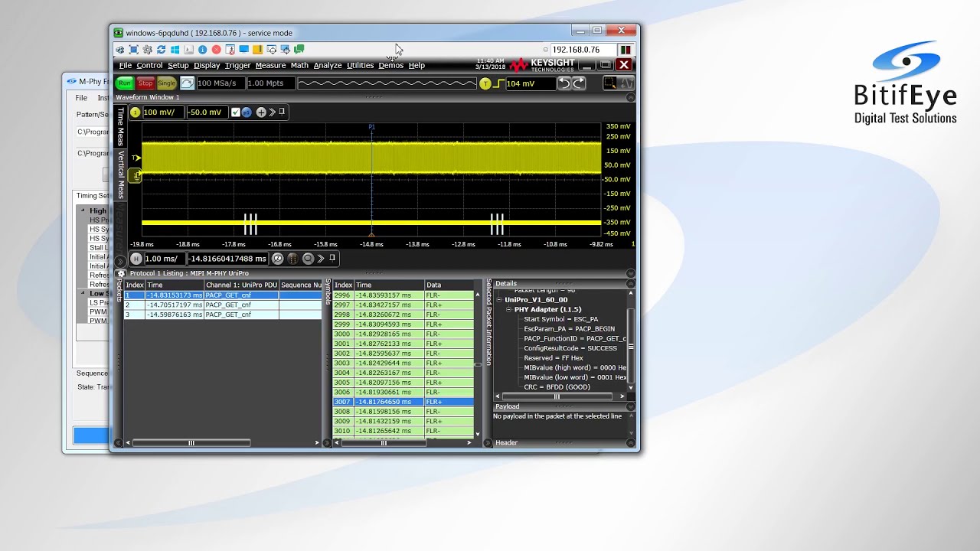Click the -50.0 mV vertical offset field
This screenshot has height=551, width=980.
(207, 112)
